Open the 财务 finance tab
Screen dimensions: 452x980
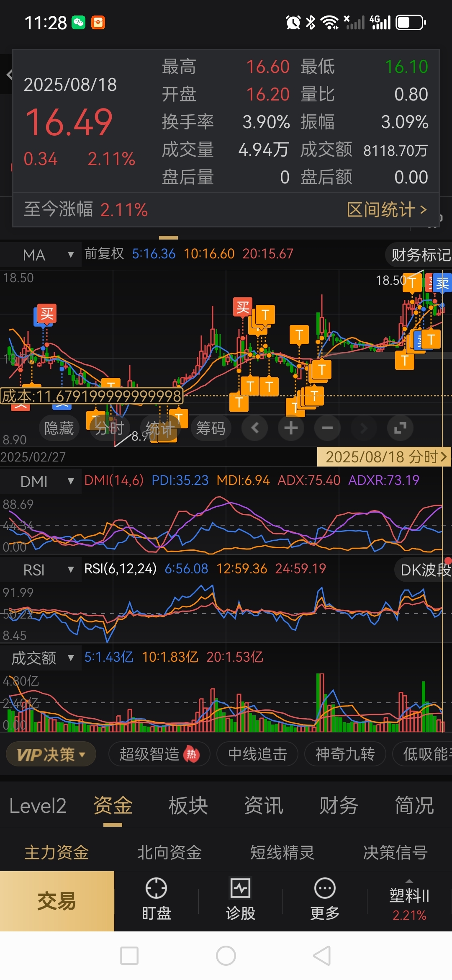point(339,806)
